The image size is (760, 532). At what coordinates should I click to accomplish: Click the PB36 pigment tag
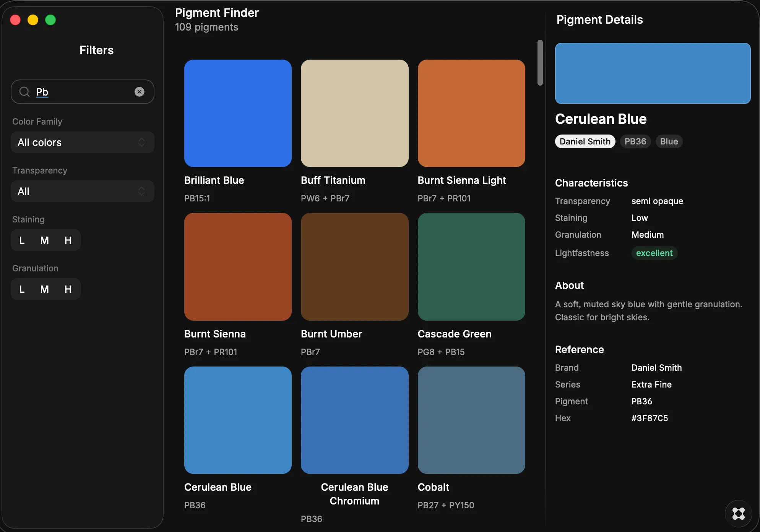[635, 141]
